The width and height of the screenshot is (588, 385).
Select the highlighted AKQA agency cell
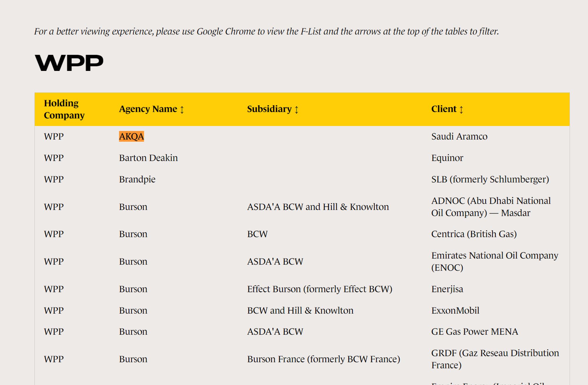[x=131, y=136]
